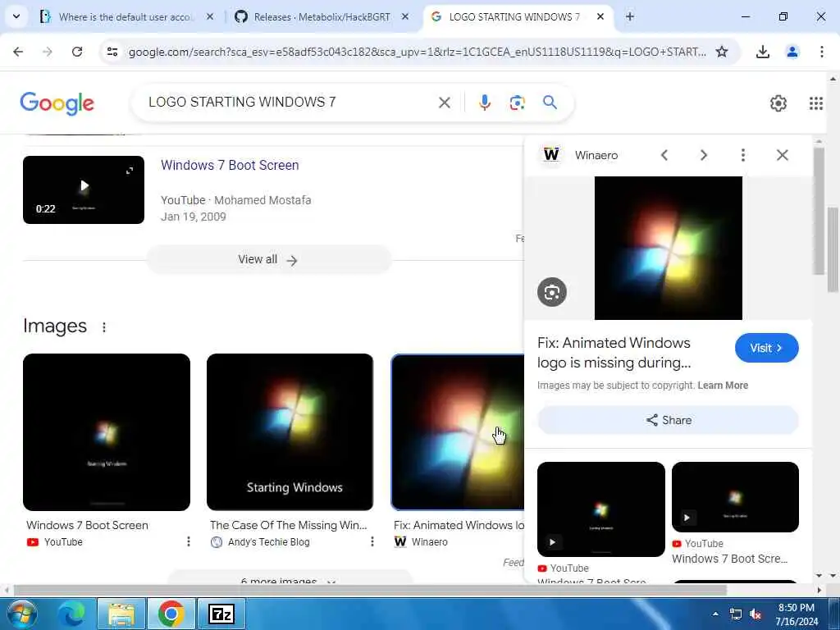840x630 pixels.
Task: Open Google quick settings gear
Action: [x=778, y=103]
